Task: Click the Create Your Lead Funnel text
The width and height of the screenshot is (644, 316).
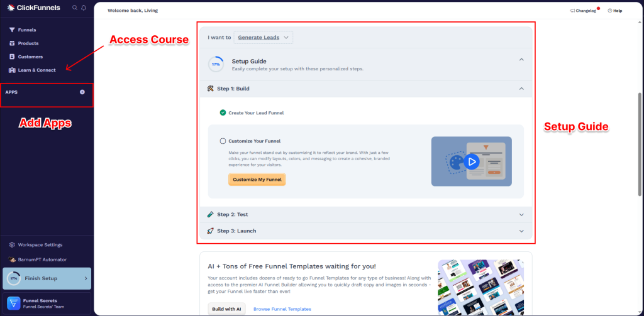Action: pyautogui.click(x=257, y=112)
